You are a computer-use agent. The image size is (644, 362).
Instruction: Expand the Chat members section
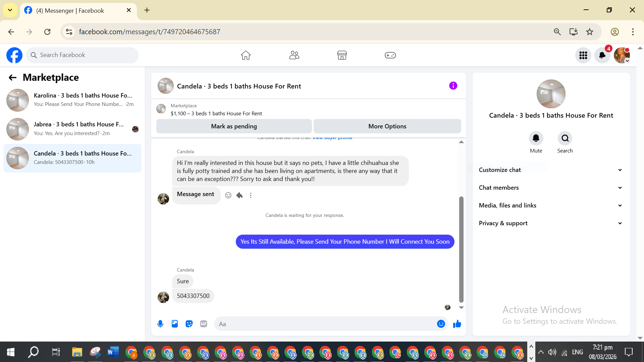(x=551, y=188)
